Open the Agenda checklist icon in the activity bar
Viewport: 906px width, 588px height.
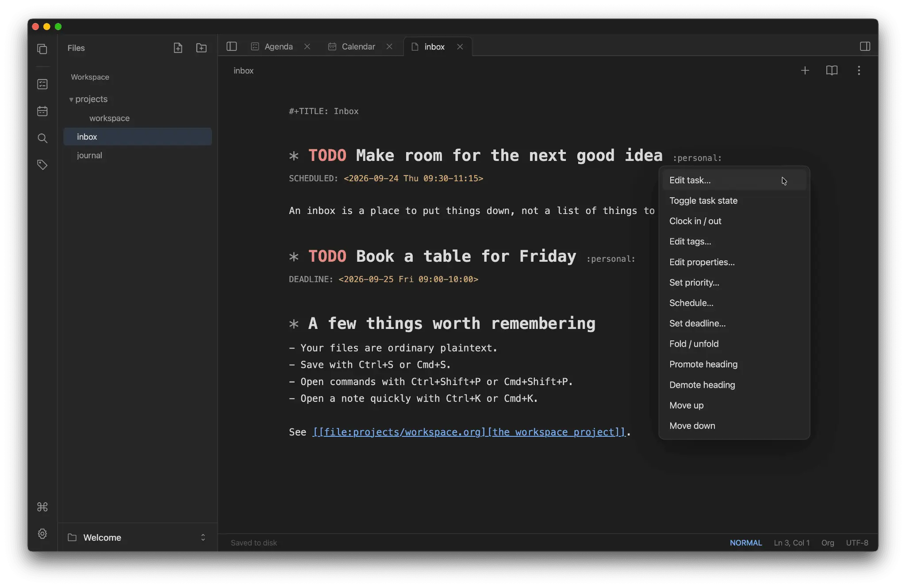point(42,84)
